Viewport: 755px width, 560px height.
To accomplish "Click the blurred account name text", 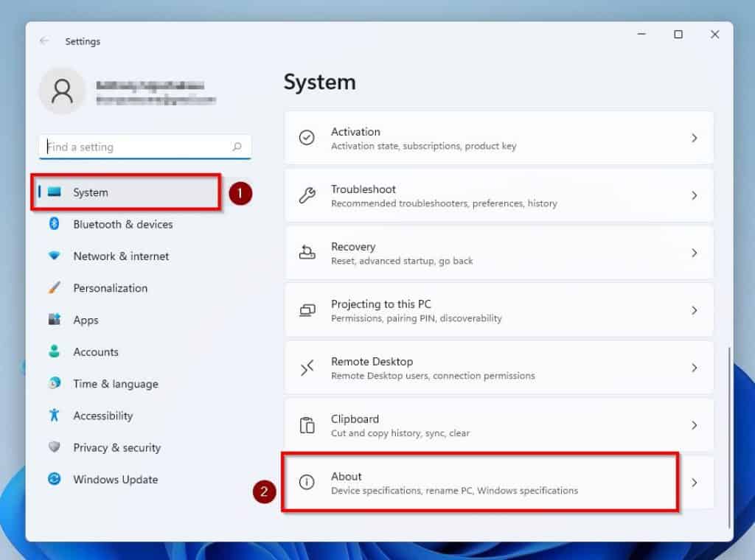I will click(150, 85).
